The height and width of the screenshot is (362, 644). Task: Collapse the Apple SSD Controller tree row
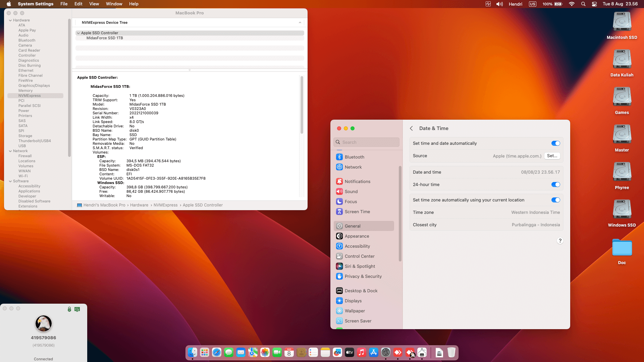click(x=78, y=33)
